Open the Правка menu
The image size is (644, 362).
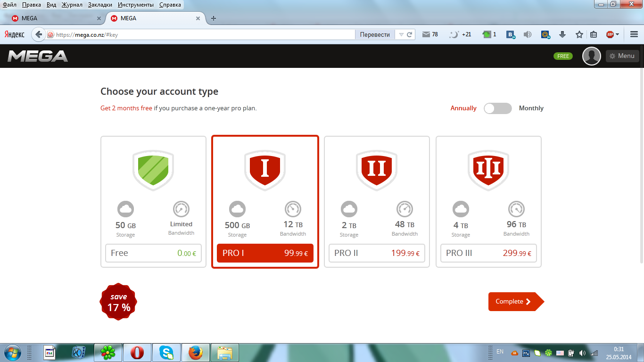click(x=31, y=5)
